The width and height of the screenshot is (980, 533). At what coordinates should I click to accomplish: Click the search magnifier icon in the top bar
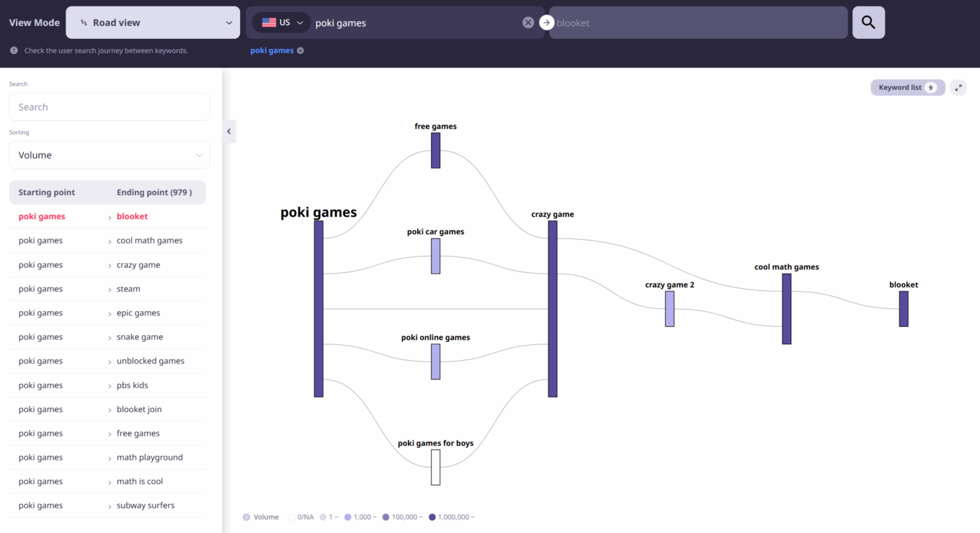pos(868,22)
